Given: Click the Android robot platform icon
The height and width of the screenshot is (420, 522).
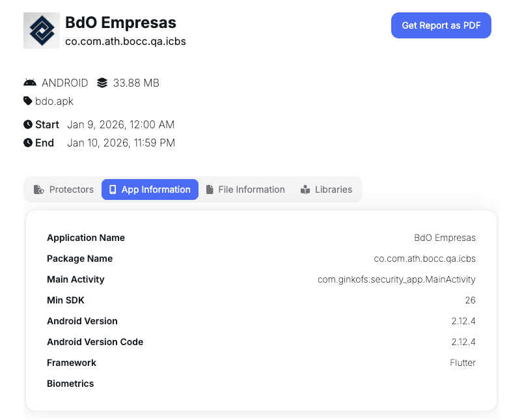Looking at the screenshot, I should coord(30,83).
